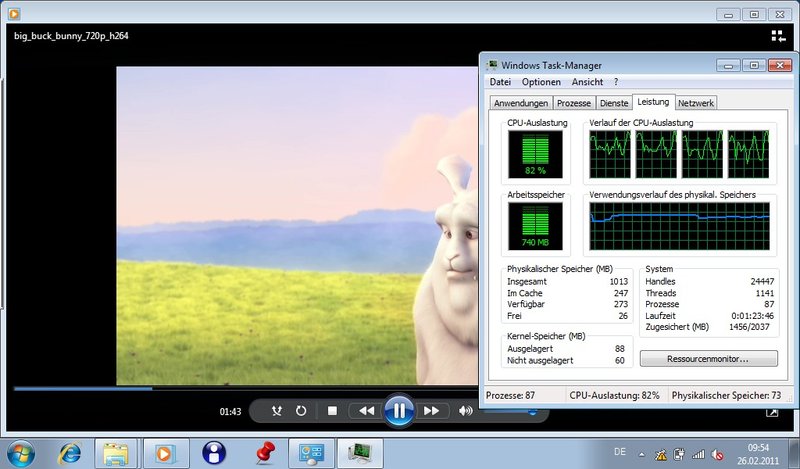Click the power plug tray icon
800x469 pixels.
pos(679,454)
